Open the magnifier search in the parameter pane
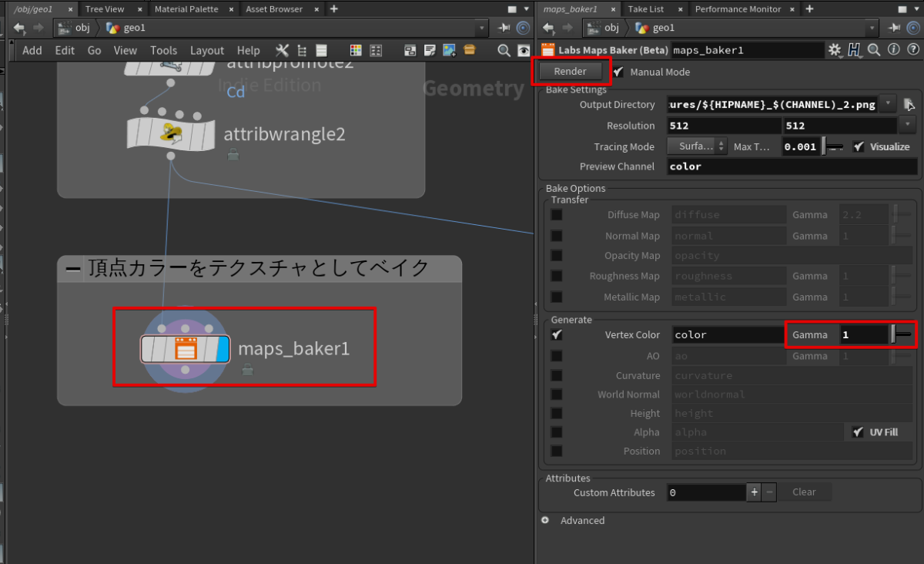The height and width of the screenshot is (564, 924). 874,49
